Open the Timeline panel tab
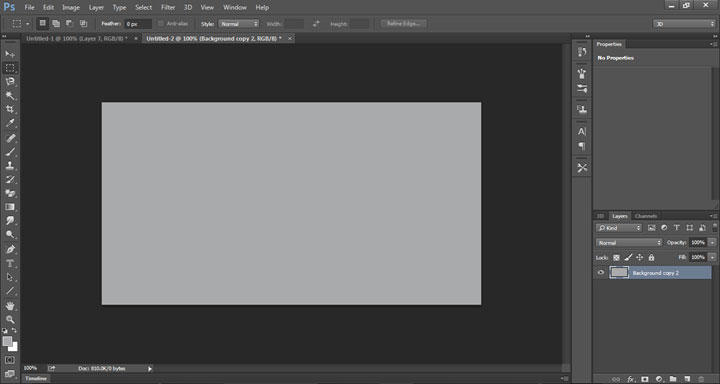Viewport: 720px width, 384px height. (x=36, y=379)
